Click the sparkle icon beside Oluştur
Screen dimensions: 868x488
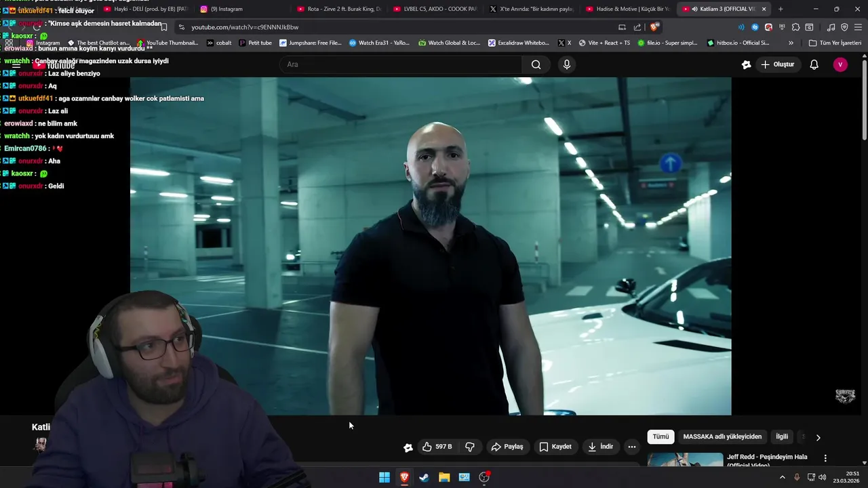[746, 64]
